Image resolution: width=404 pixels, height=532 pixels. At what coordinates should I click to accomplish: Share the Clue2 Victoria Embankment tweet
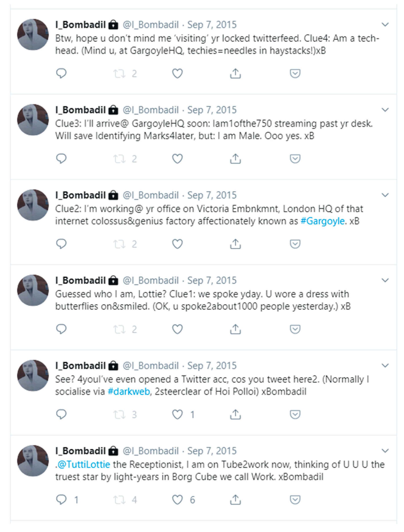tap(235, 244)
